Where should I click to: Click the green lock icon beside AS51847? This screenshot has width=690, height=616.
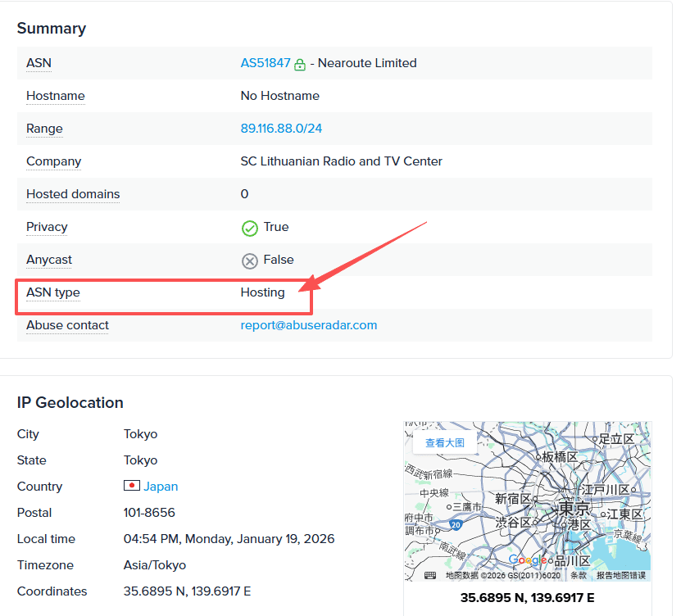coord(300,64)
